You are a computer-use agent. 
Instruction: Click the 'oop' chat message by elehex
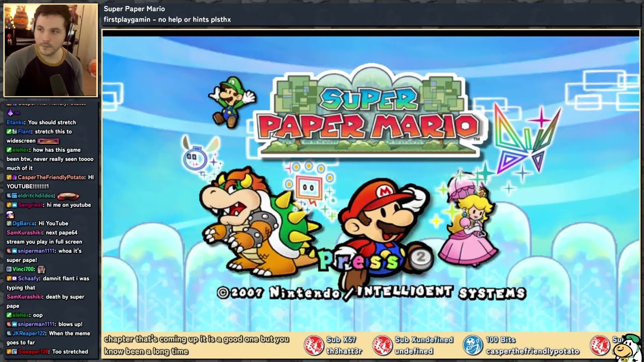tap(38, 315)
